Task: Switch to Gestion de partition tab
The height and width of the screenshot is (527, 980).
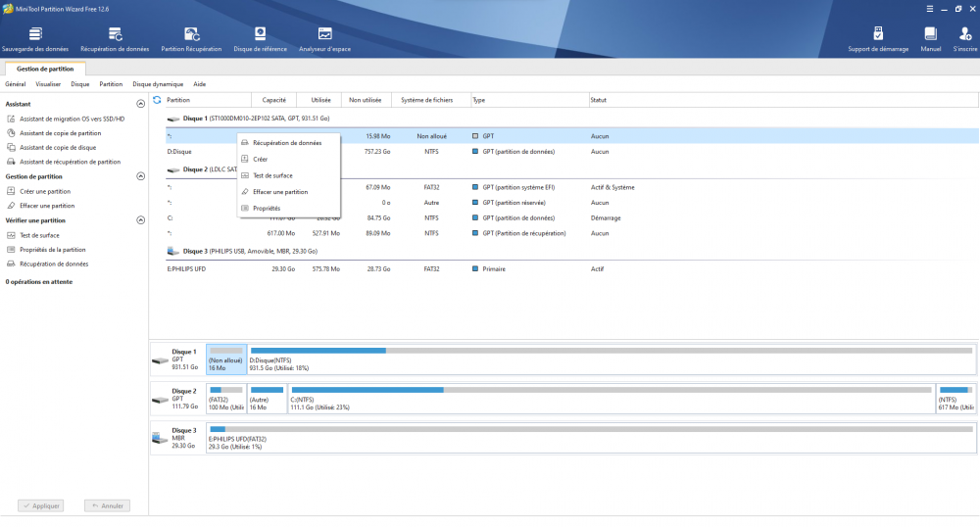Action: click(x=44, y=69)
